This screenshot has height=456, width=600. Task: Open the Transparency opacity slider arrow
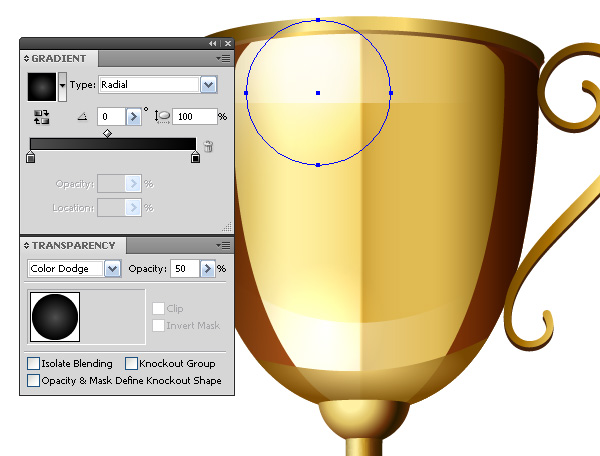coord(207,269)
